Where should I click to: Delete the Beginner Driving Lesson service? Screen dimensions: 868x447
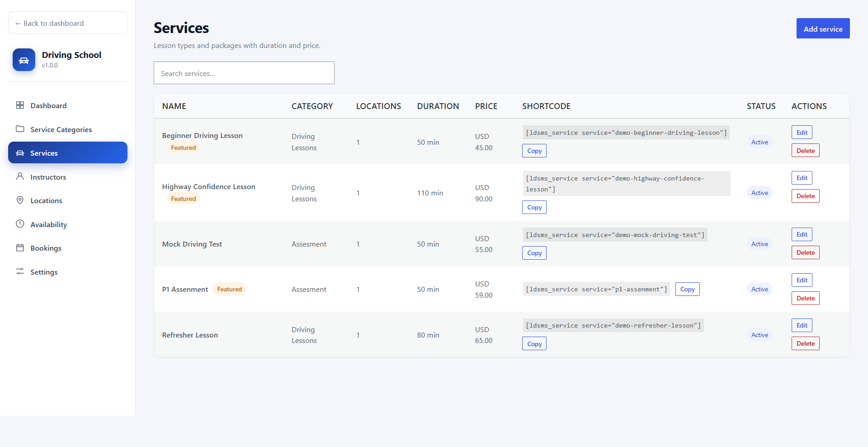point(806,151)
